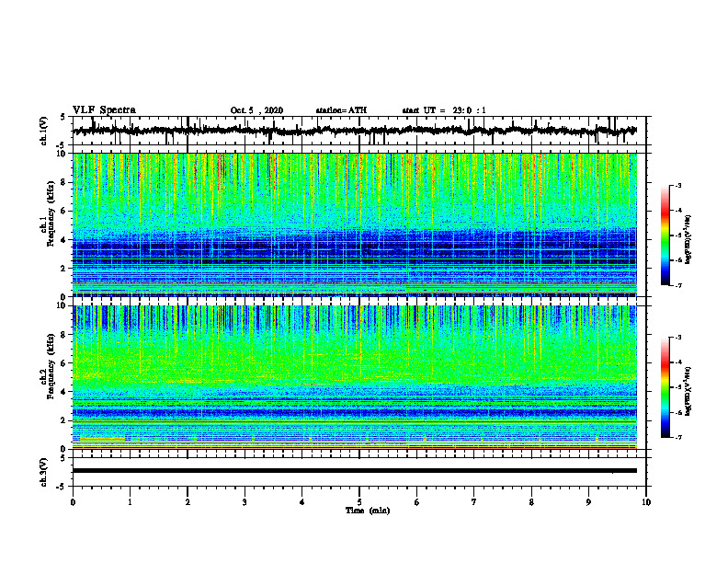
Task: Click the "ch.3(V)" axis label
Action: [x=44, y=472]
